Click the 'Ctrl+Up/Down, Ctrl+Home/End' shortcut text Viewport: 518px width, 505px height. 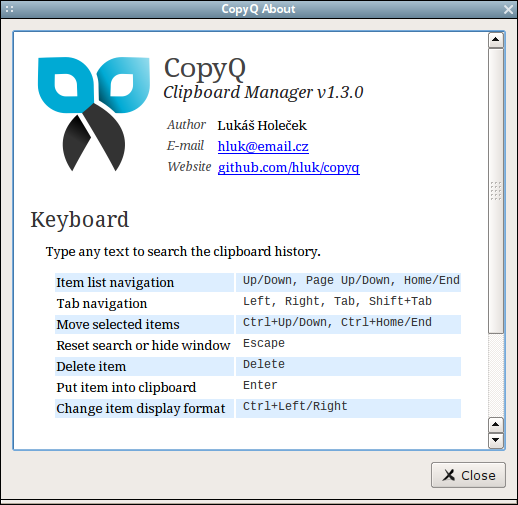pyautogui.click(x=337, y=322)
